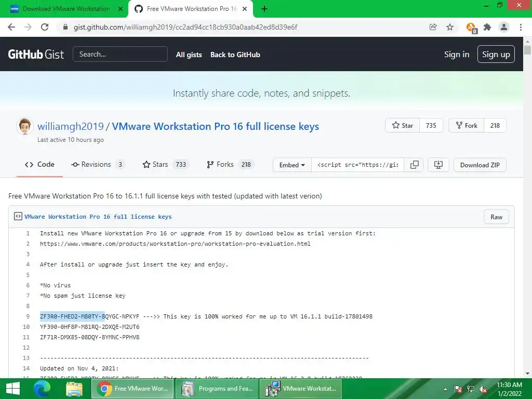Download ZIP of the gist

[x=480, y=165]
